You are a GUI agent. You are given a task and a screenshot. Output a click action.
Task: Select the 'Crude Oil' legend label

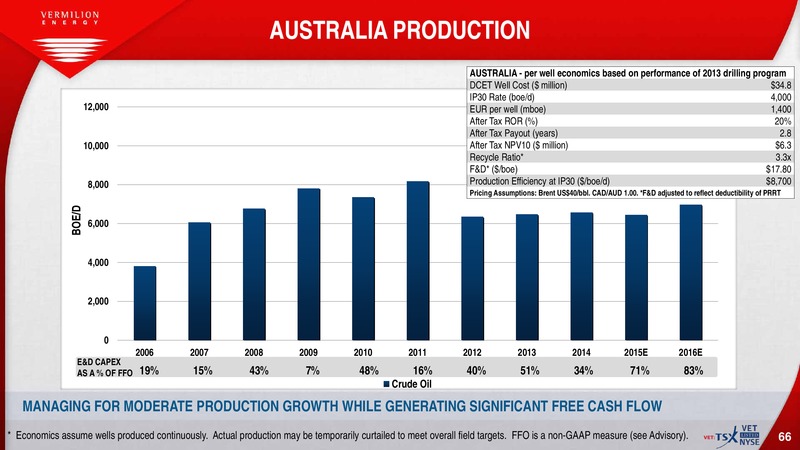(411, 384)
